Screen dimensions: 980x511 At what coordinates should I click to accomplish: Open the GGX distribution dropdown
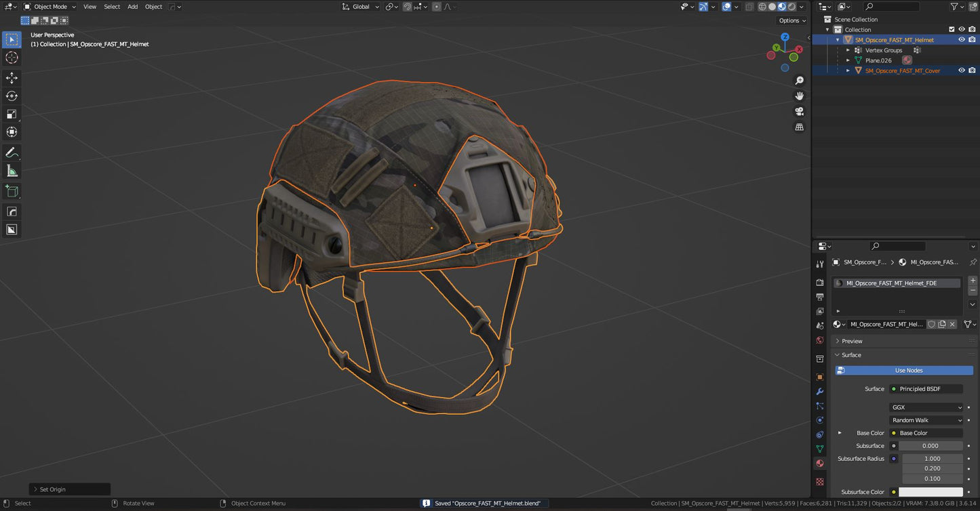926,407
